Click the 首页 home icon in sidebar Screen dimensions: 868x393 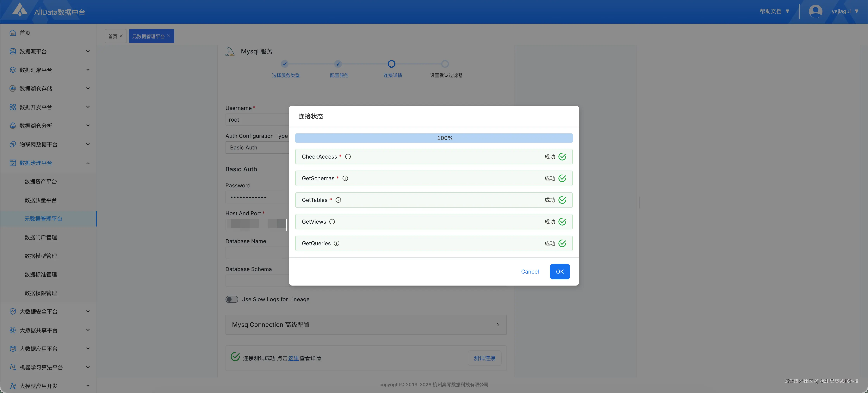click(x=13, y=33)
